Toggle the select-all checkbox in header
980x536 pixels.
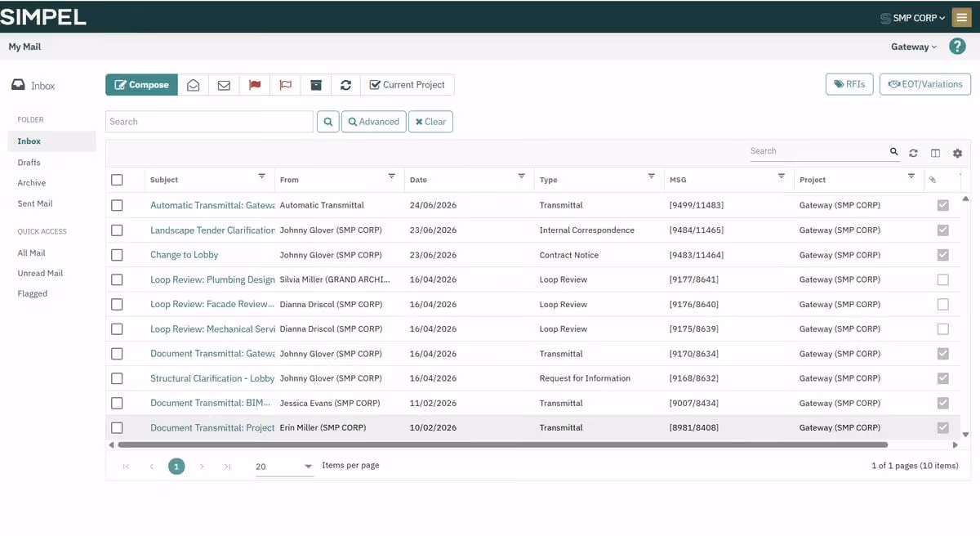[117, 180]
